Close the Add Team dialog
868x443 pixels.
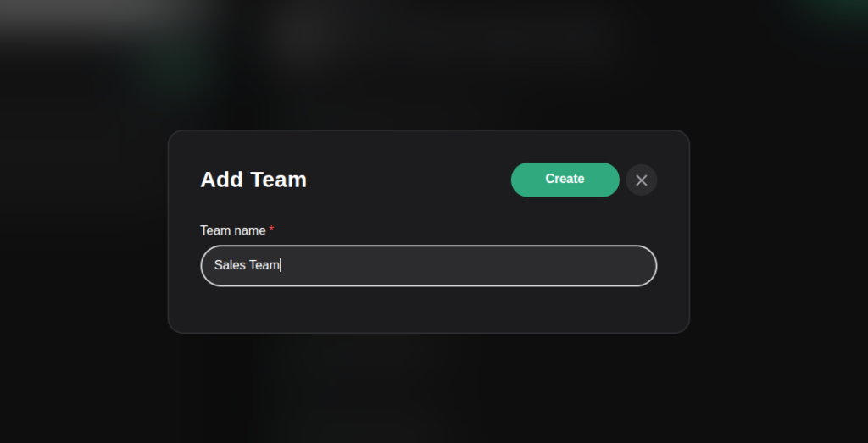tap(641, 180)
